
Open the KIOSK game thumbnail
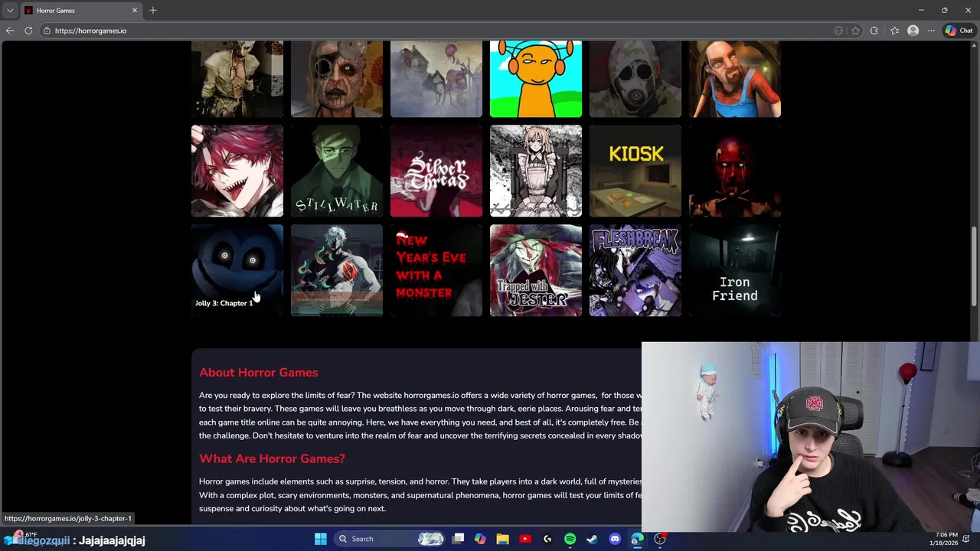point(635,171)
